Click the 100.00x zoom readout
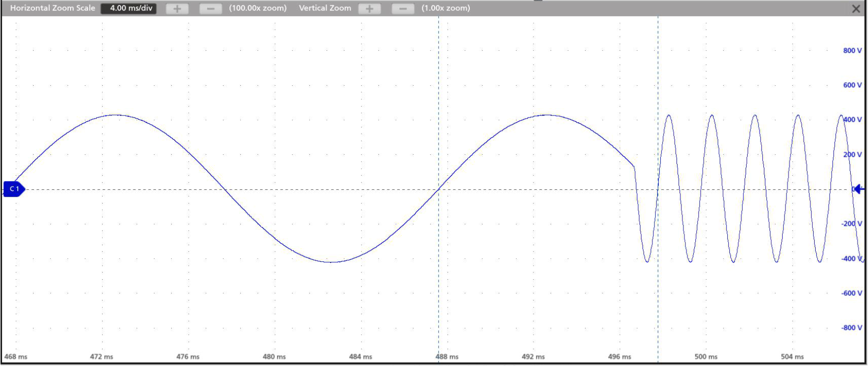The image size is (868, 366). 258,8
